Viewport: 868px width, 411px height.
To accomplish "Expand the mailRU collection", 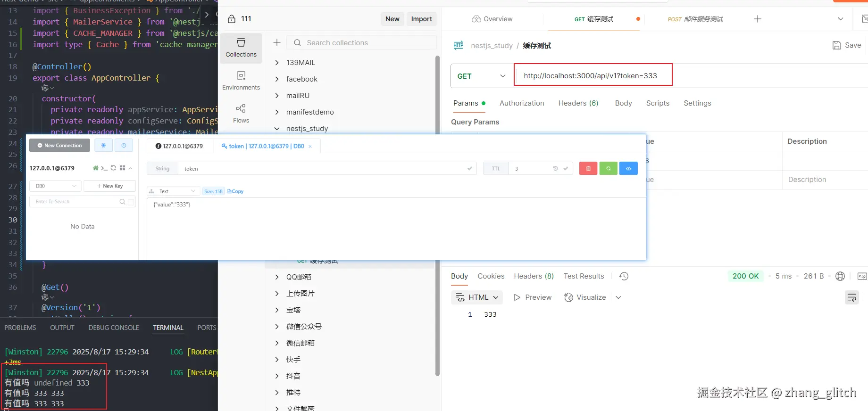I will coord(277,96).
